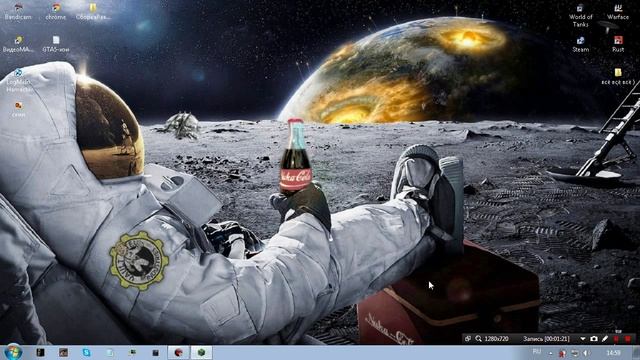The image size is (640, 360).
Task: Open the volume speaker tray icon
Action: [587, 353]
